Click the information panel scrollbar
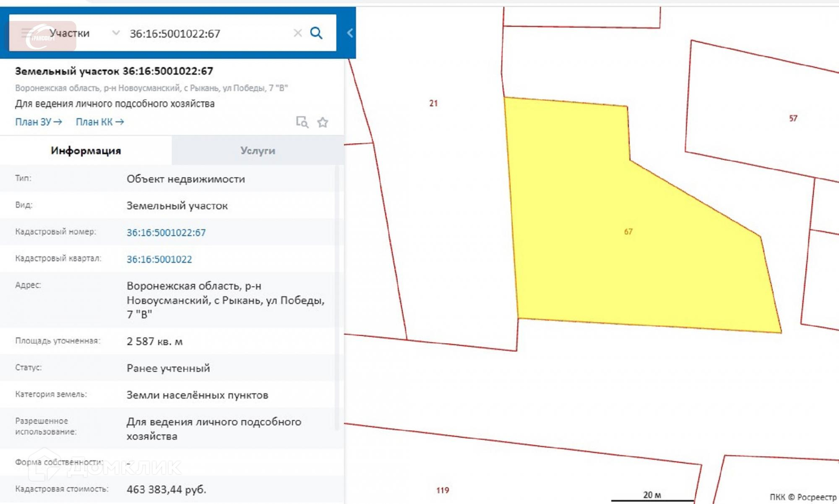Viewport: 839px width, 504px height. [337, 297]
